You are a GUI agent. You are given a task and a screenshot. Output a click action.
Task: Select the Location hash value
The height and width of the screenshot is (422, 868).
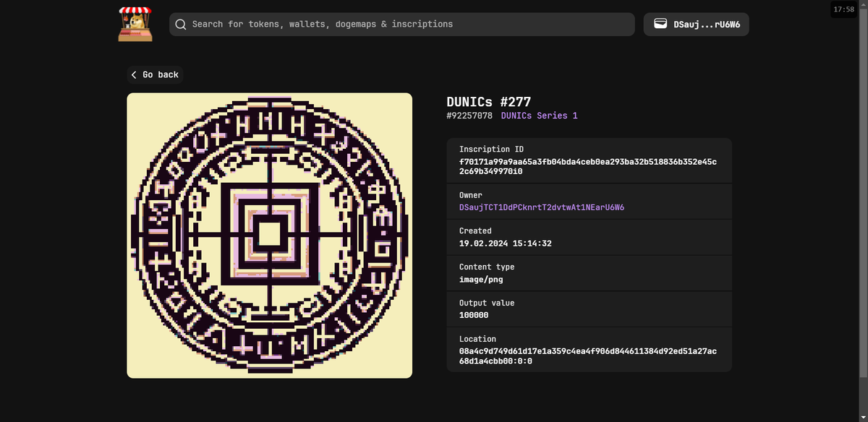tap(588, 356)
